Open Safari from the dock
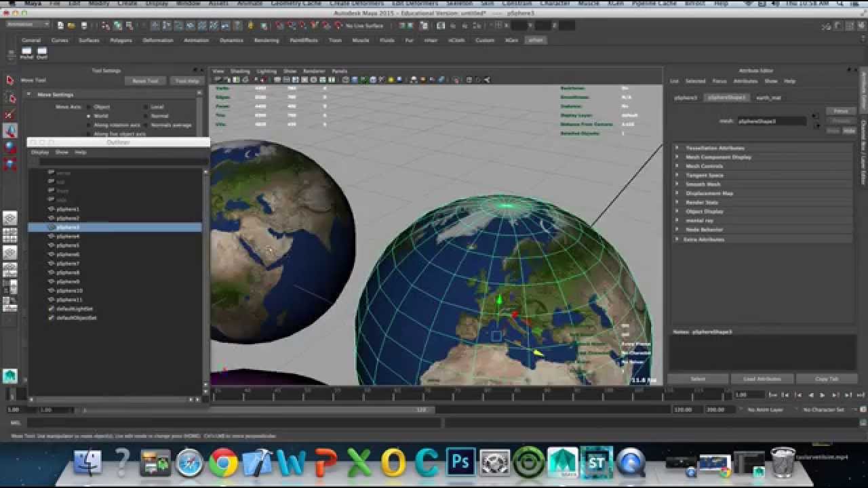868x488 pixels. pos(190,462)
